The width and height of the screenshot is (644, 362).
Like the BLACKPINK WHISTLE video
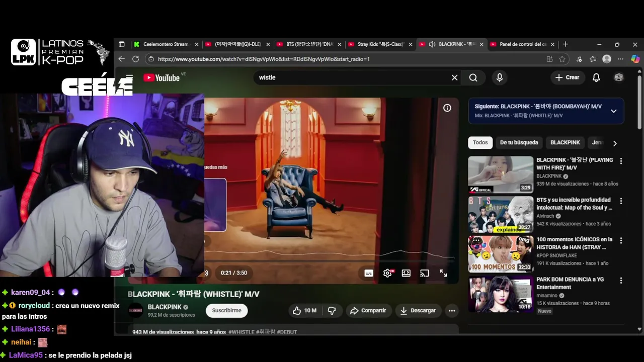click(305, 311)
